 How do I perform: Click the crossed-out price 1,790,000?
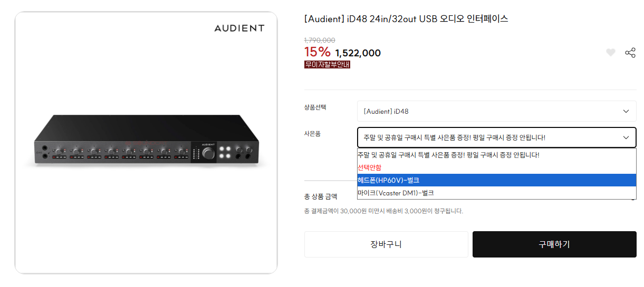coord(320,40)
